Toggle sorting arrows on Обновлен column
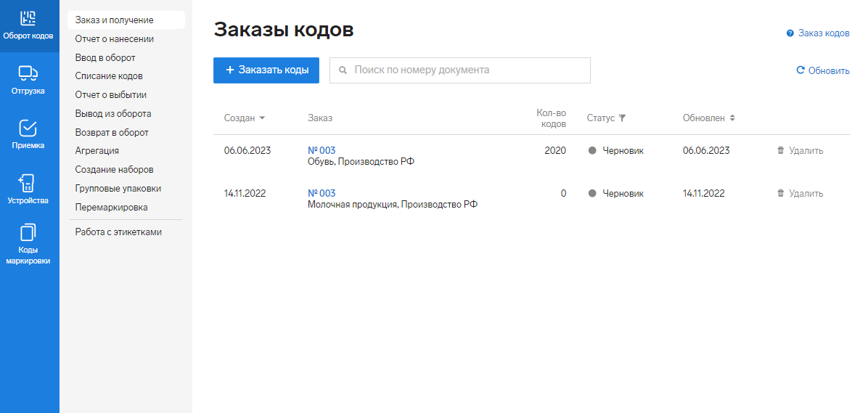This screenshot has width=868, height=413. [732, 118]
